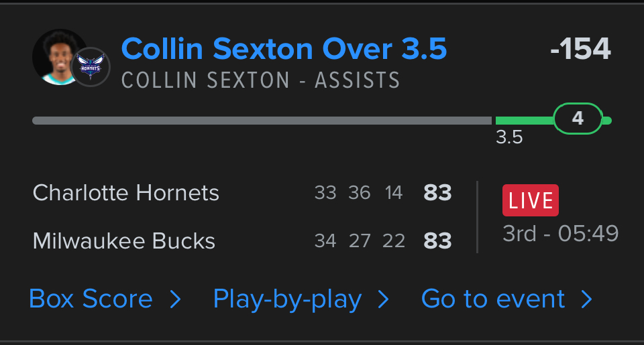The image size is (644, 345).
Task: Open the Collin Sexton Over 3.5 bet title
Action: coord(284,49)
